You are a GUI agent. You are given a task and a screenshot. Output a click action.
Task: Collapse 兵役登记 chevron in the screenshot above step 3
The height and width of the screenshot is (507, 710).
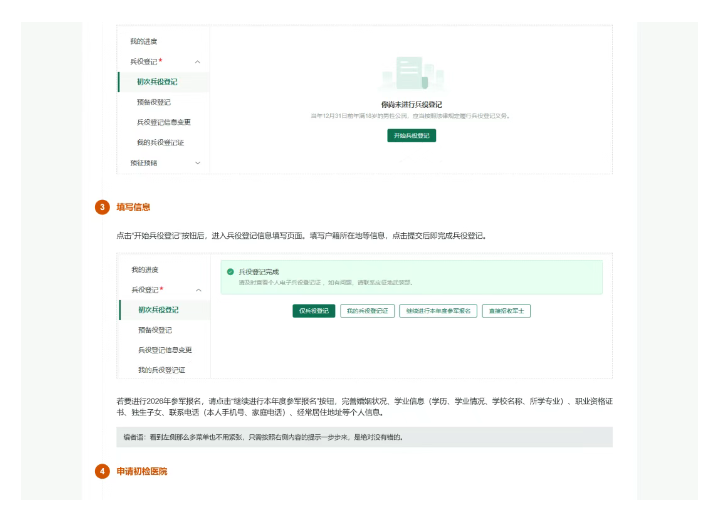[x=197, y=61]
